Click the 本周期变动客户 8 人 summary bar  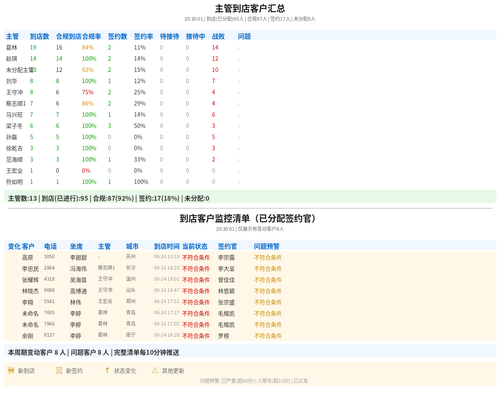[250, 352]
